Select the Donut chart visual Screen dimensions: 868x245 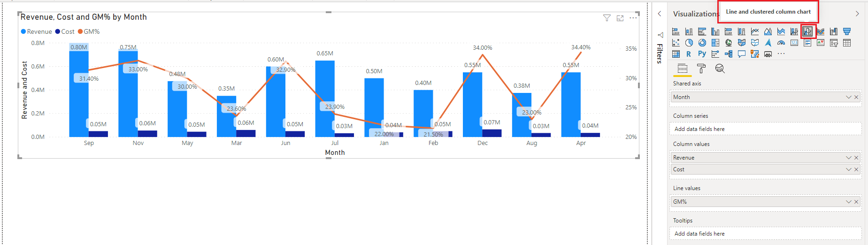tap(702, 43)
